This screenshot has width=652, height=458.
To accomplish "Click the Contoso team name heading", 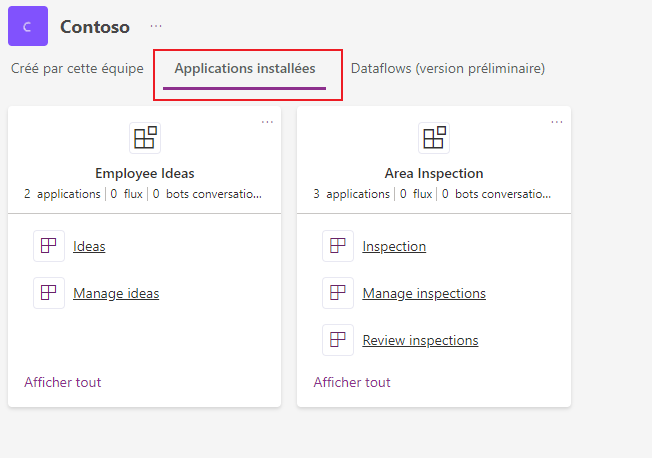I will point(95,27).
